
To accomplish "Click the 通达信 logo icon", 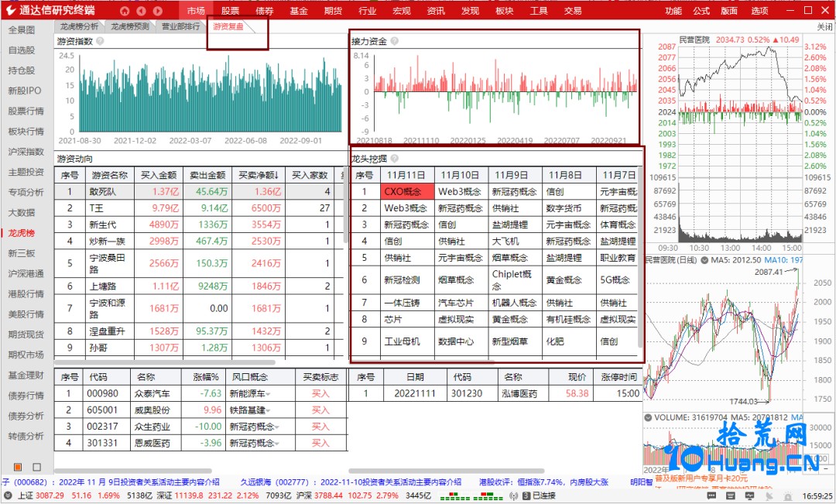I will 11,10.
